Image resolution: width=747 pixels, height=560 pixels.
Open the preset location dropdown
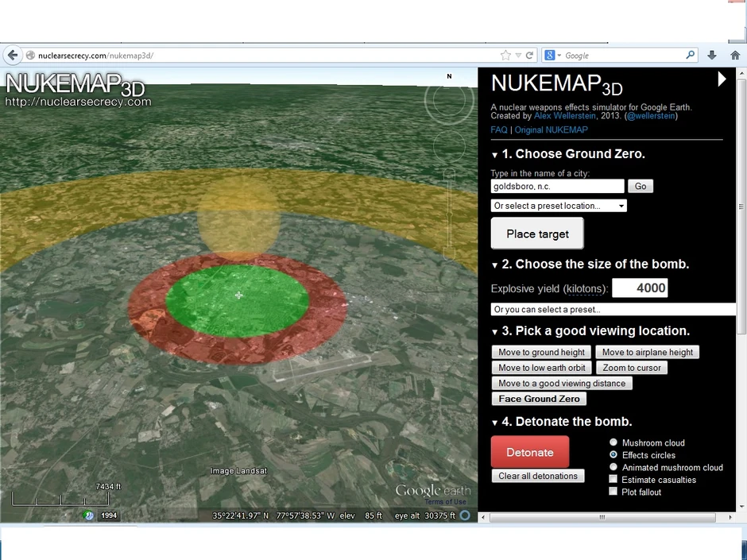coord(559,206)
